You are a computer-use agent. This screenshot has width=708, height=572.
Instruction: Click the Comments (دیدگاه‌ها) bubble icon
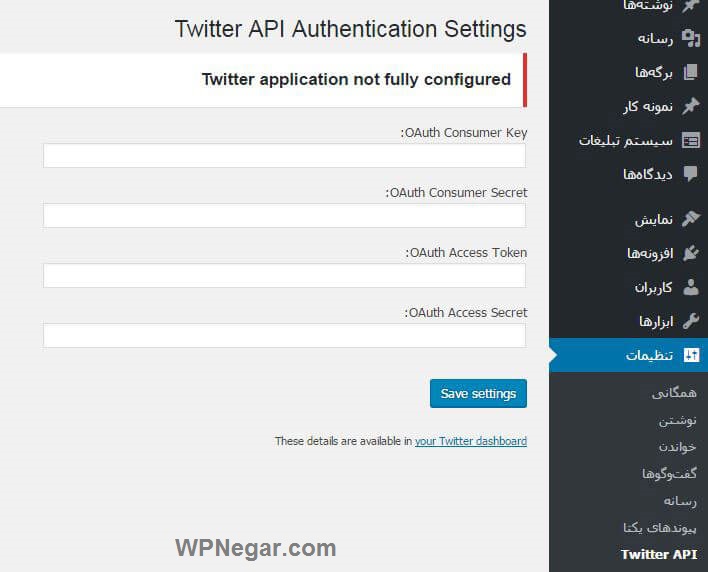691,174
